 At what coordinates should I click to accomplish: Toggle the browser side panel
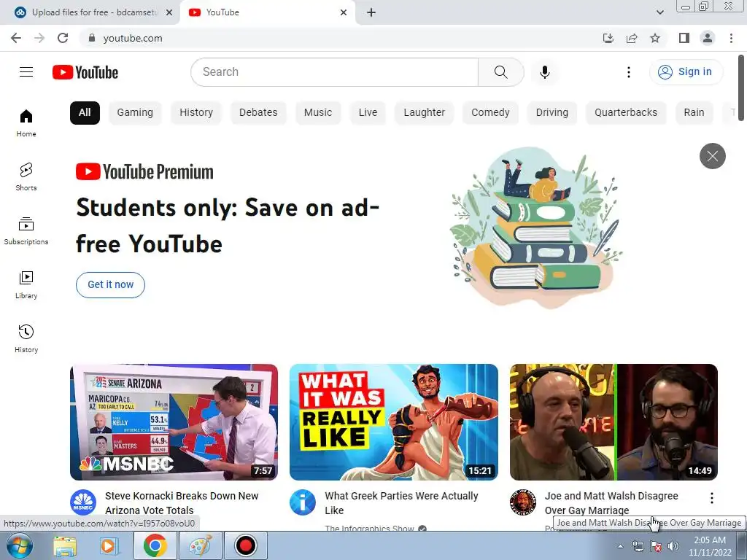(x=684, y=38)
